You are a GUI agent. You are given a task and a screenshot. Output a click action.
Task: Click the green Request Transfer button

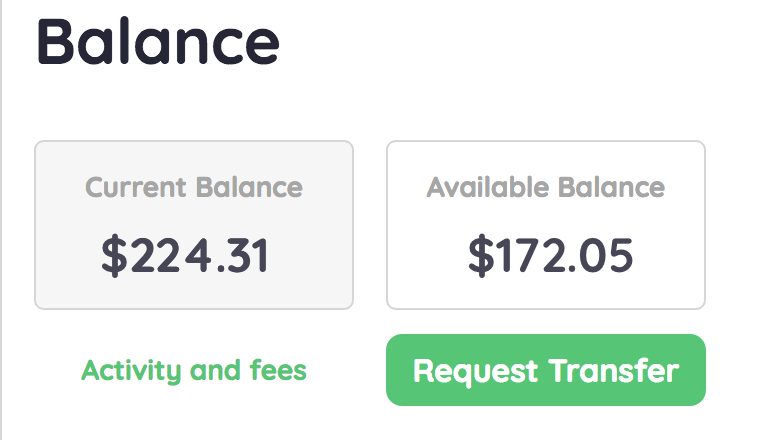click(x=546, y=370)
